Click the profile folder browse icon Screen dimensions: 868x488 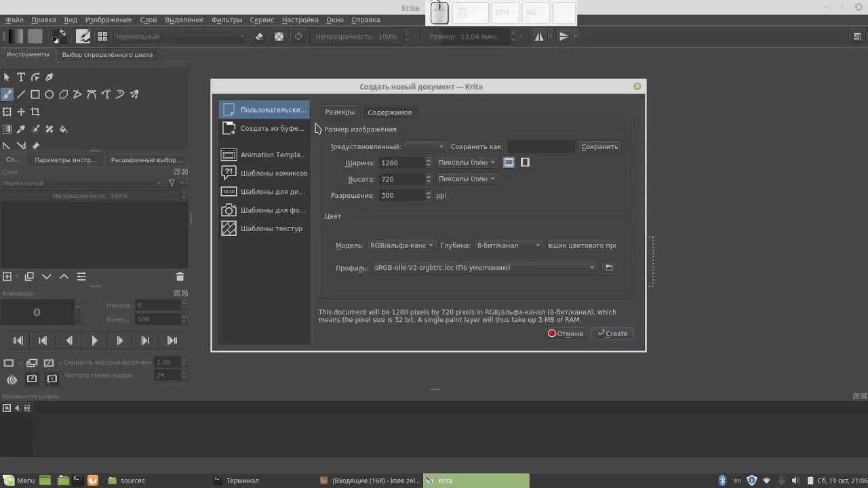[x=609, y=268]
